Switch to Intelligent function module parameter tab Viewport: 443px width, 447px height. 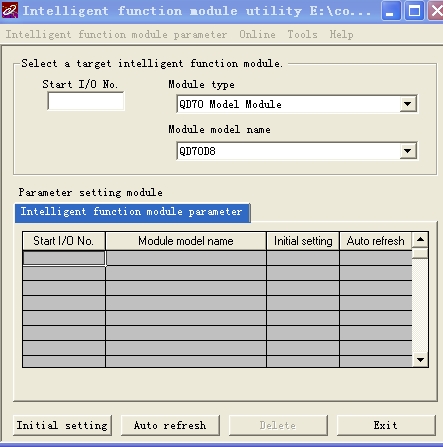pos(132,213)
